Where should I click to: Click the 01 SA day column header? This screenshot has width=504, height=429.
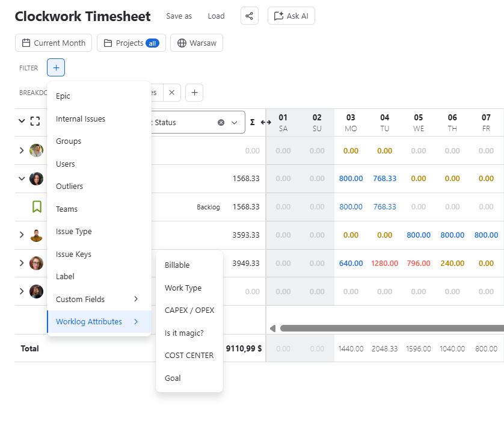coord(283,123)
